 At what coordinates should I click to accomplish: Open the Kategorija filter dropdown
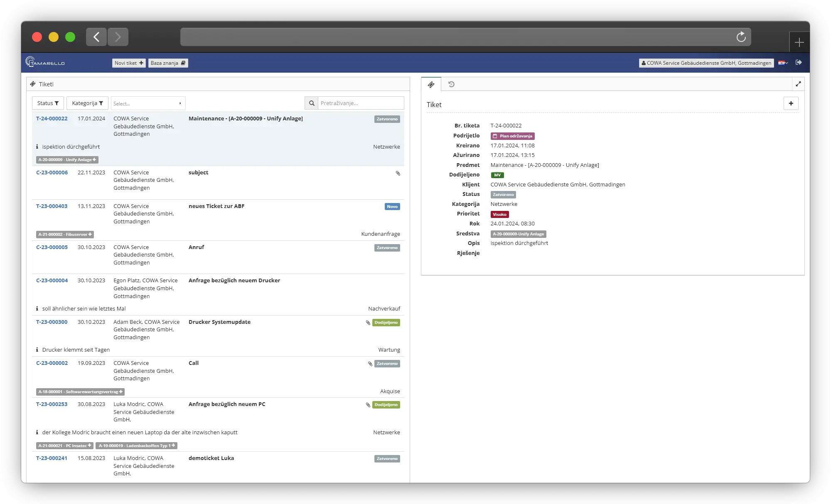pyautogui.click(x=87, y=103)
